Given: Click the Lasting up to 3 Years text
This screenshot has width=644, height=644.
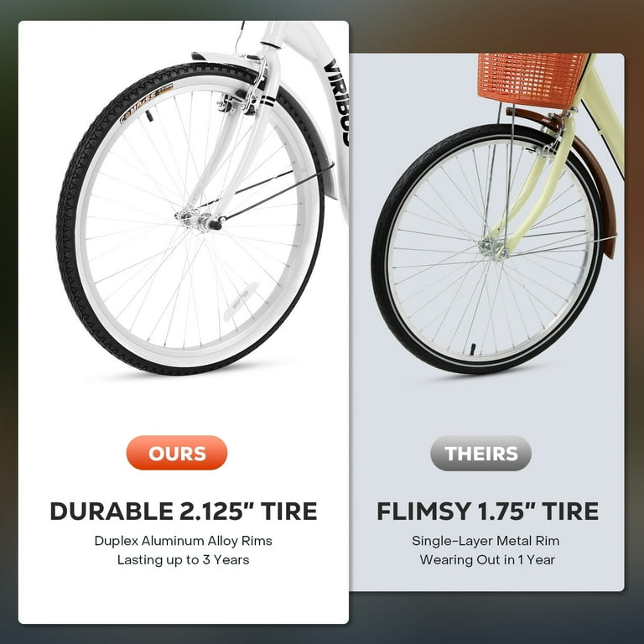Looking at the screenshot, I should (183, 560).
